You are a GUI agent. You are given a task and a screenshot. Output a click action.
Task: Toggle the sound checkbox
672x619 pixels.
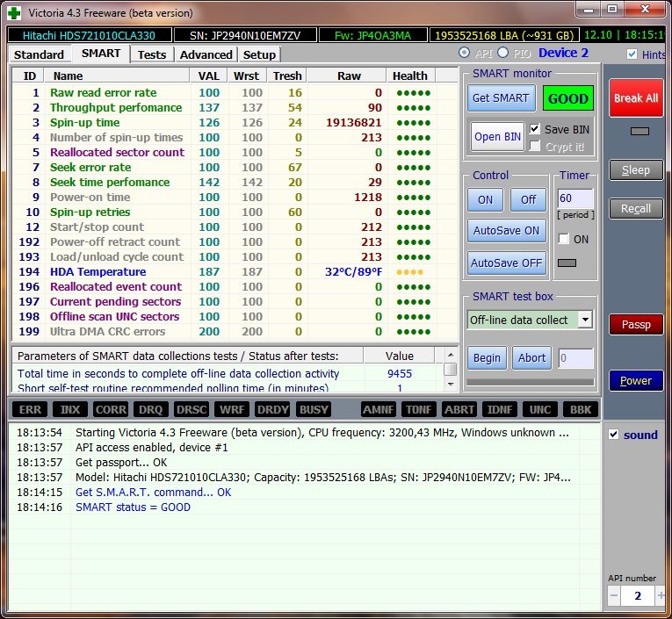pyautogui.click(x=614, y=435)
